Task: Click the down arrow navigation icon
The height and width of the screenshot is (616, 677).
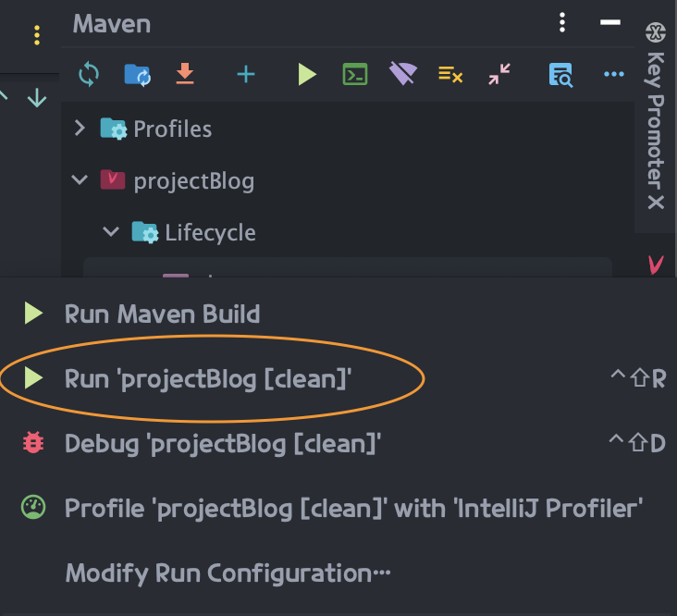Action: pyautogui.click(x=37, y=97)
